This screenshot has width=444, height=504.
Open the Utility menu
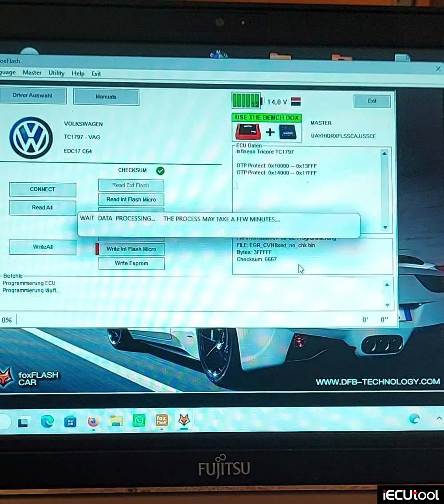(56, 73)
